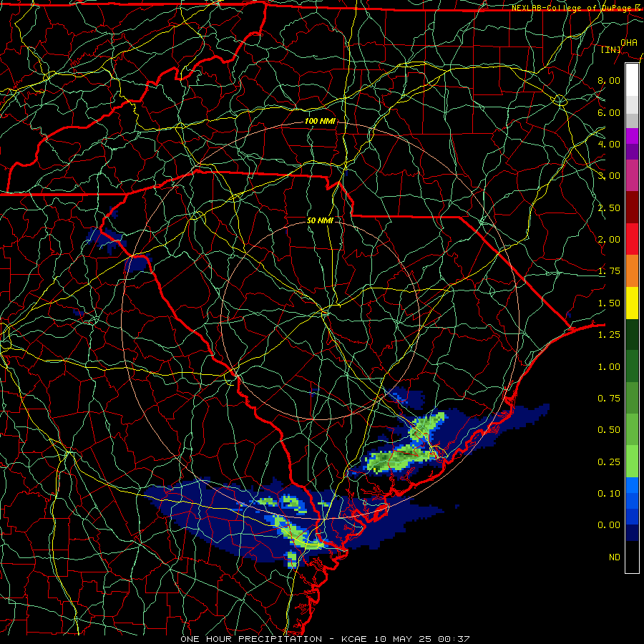The height and width of the screenshot is (644, 644).
Task: Click the white 8.00 inch legend swatch
Action: tap(632, 79)
